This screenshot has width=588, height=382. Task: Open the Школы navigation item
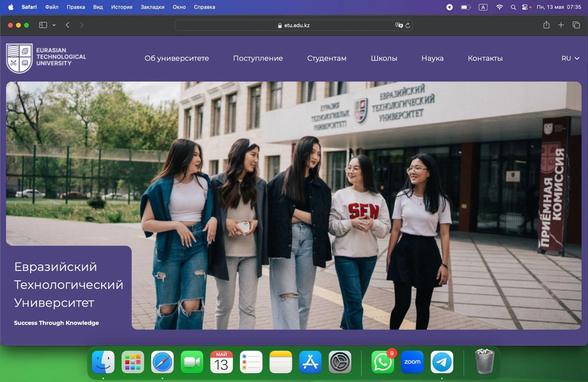pyautogui.click(x=384, y=58)
